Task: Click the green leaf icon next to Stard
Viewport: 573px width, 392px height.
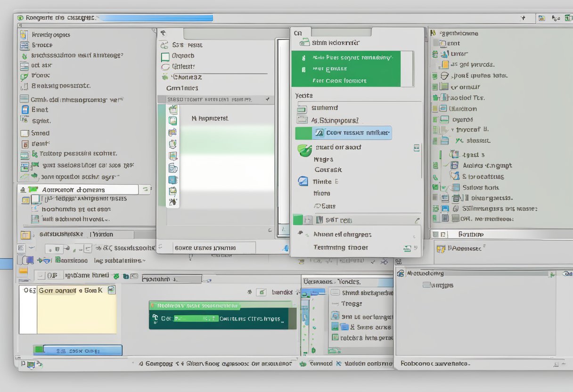Action: pyautogui.click(x=304, y=150)
